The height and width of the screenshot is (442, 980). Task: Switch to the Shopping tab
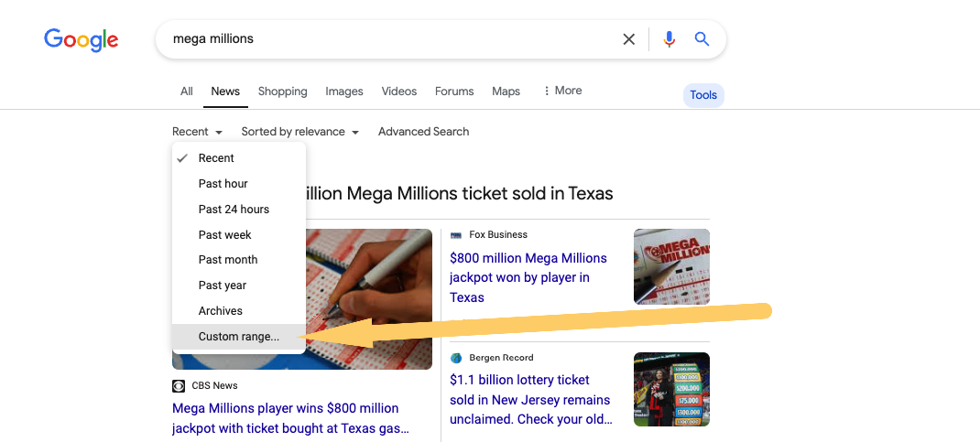pyautogui.click(x=282, y=92)
